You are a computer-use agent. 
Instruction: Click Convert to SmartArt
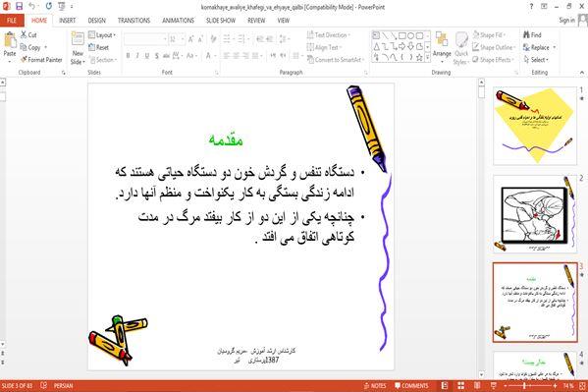click(335, 60)
